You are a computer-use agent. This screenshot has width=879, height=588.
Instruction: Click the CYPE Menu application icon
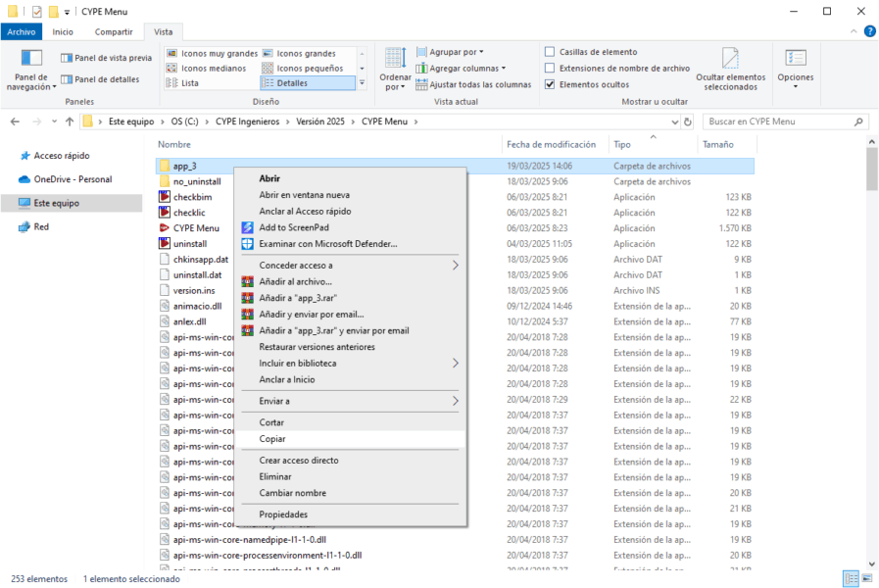[165, 228]
